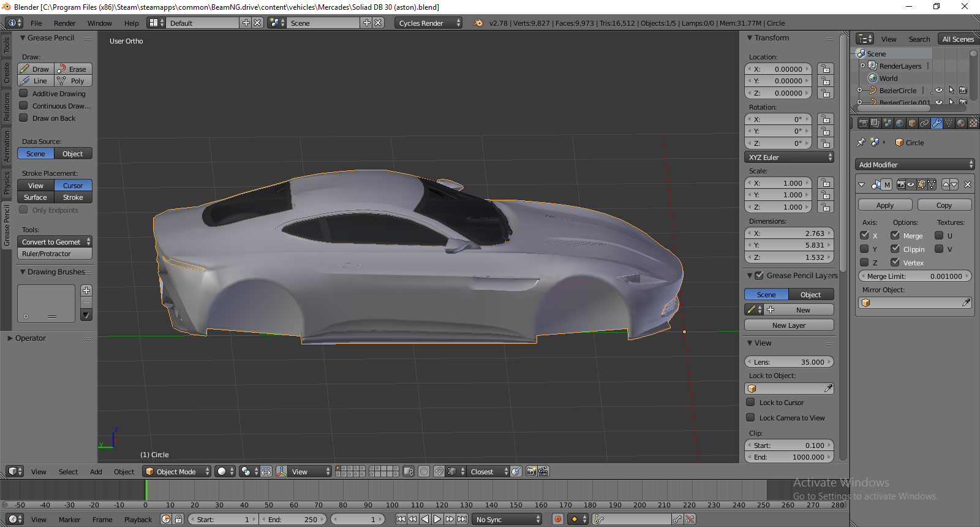The image size is (980, 527).
Task: Enable mirror Y axis checkbox
Action: 864,249
